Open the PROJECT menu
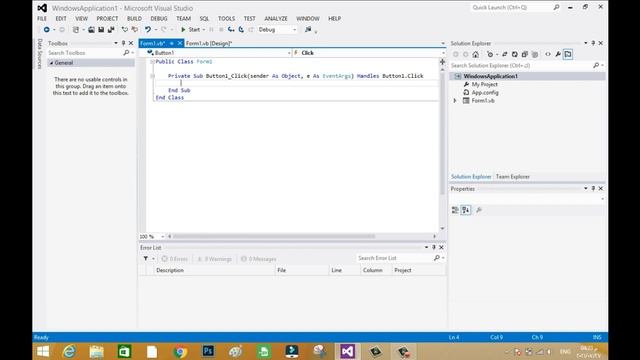Image resolution: width=640 pixels, height=360 pixels. (107, 18)
